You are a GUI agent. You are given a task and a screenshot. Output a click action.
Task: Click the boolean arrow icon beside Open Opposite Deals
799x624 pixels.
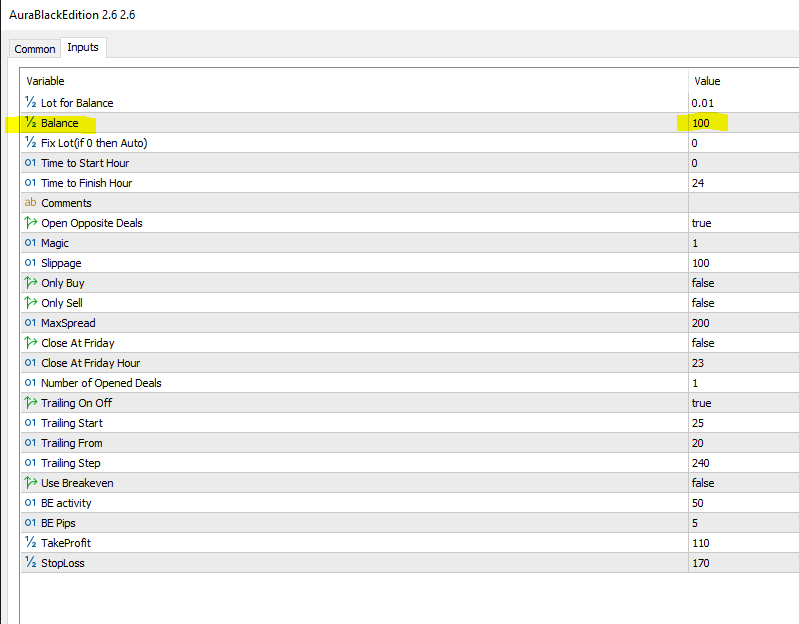click(x=30, y=223)
